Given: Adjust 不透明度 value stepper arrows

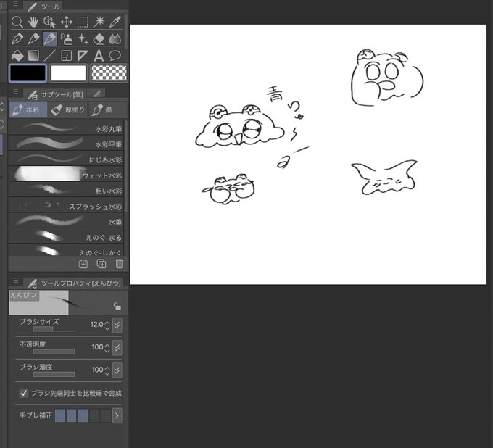Looking at the screenshot, I should click(107, 348).
